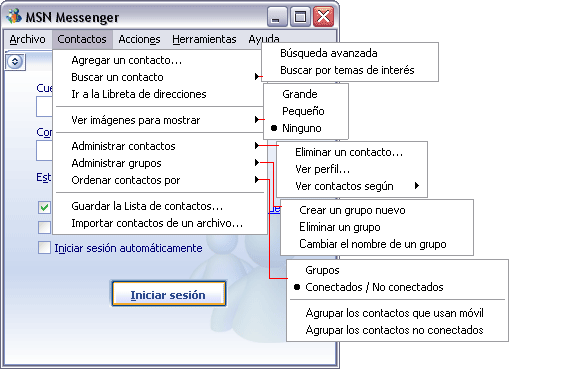Viewport: 566px width, 369px height.
Task: Click the MSN Messenger butterfly icon
Action: [x=14, y=16]
